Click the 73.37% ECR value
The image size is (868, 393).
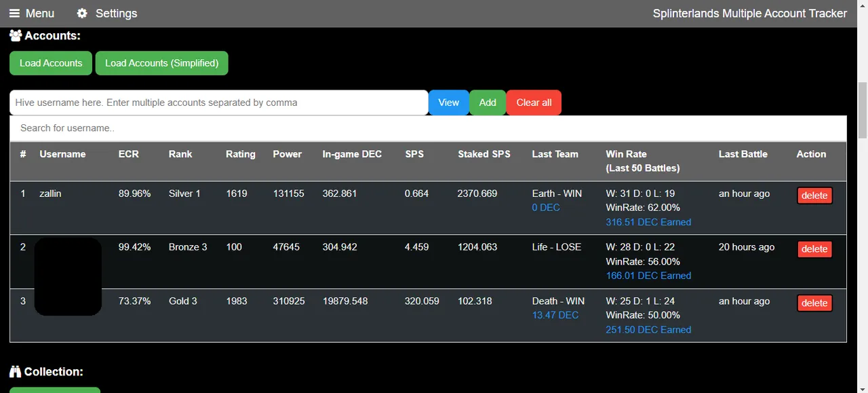[x=134, y=301]
